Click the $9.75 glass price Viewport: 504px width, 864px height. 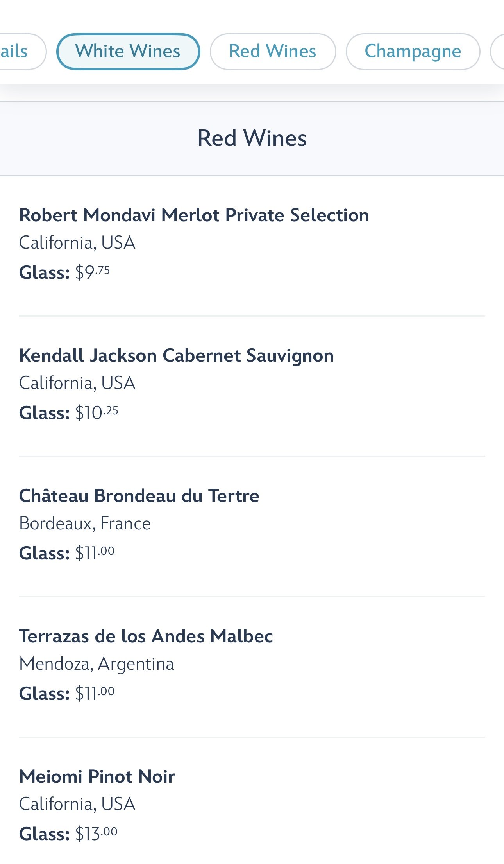(93, 272)
